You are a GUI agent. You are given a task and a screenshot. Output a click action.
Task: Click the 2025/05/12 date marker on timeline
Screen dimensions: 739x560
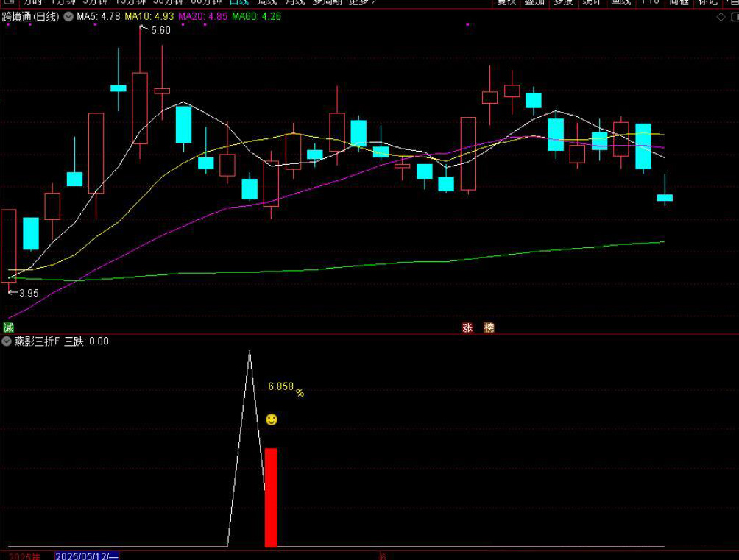click(x=87, y=556)
